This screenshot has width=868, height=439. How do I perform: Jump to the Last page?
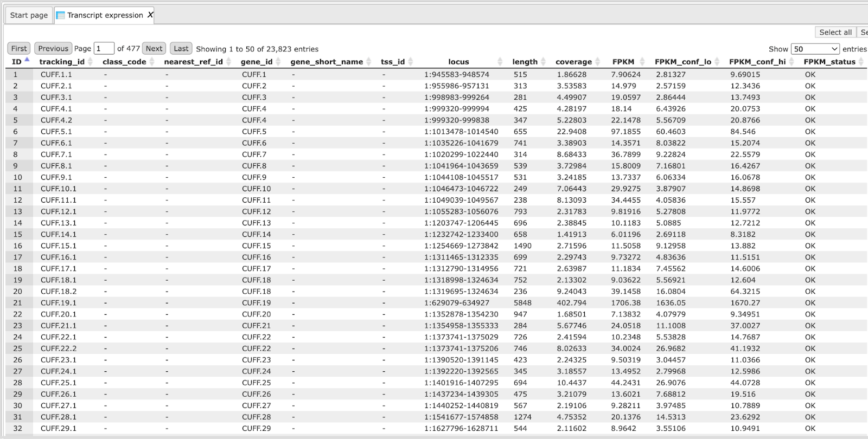tap(181, 48)
